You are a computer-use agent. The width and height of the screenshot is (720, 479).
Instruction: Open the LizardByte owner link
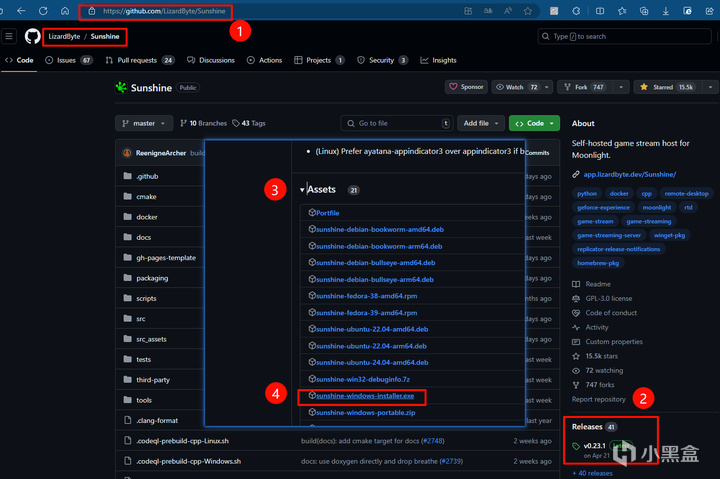click(64, 36)
